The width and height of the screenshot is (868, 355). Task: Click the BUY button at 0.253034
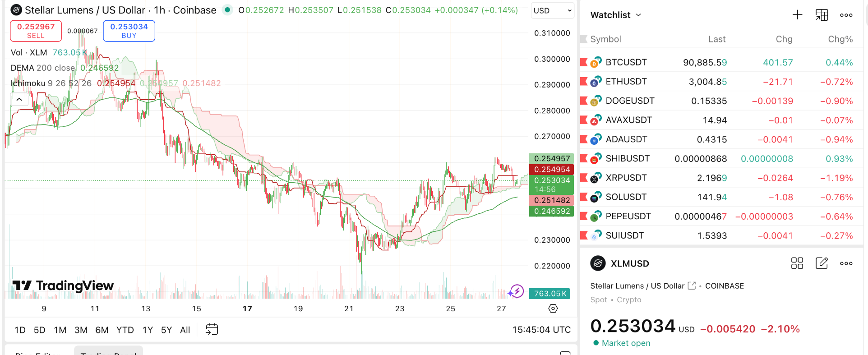coord(129,31)
